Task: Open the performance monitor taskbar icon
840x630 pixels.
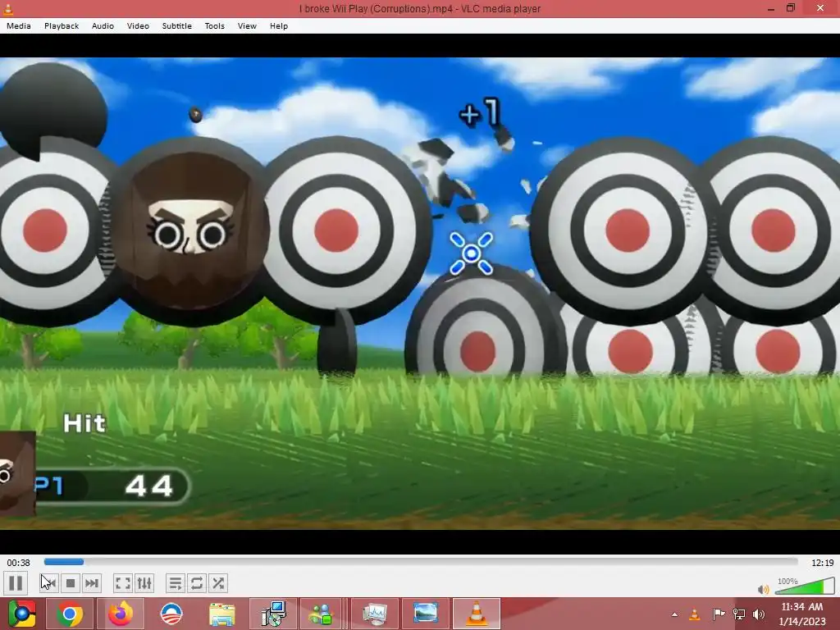Action: [x=375, y=614]
